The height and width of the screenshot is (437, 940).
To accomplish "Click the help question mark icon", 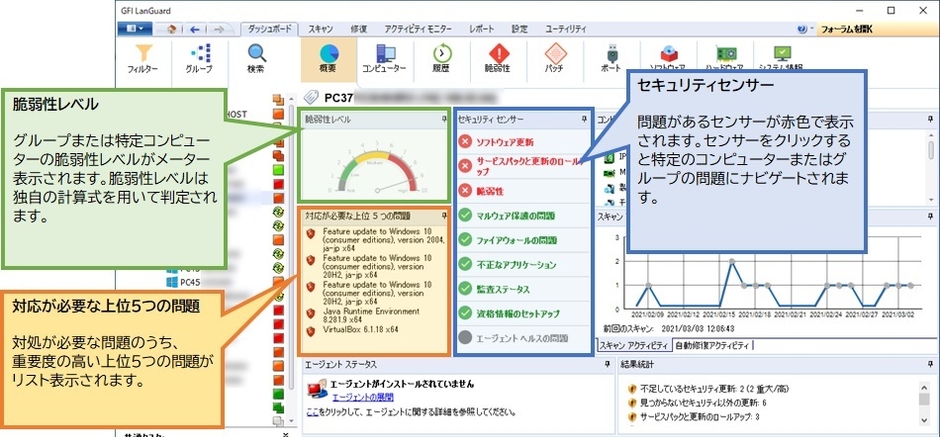I will coord(802,29).
